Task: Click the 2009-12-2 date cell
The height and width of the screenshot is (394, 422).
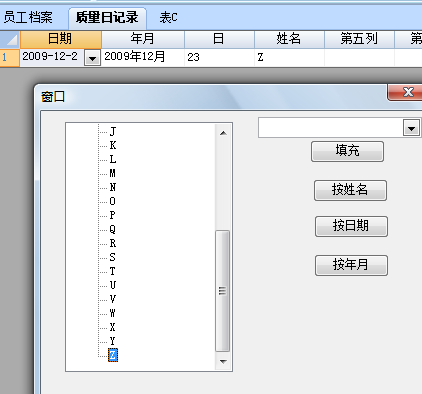Action: click(52, 57)
